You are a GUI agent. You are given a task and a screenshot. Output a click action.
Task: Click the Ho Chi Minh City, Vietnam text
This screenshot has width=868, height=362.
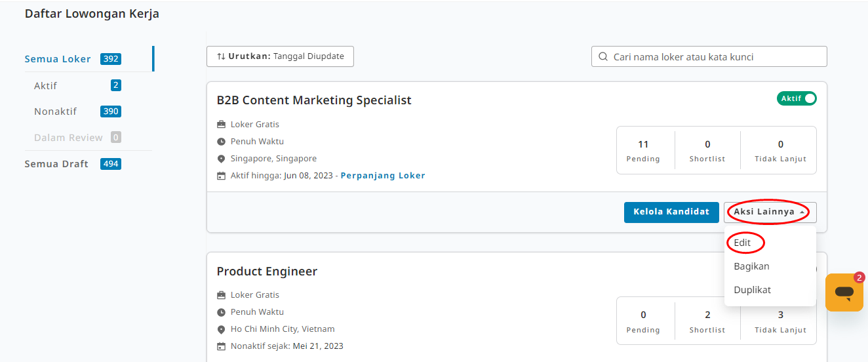[283, 329]
